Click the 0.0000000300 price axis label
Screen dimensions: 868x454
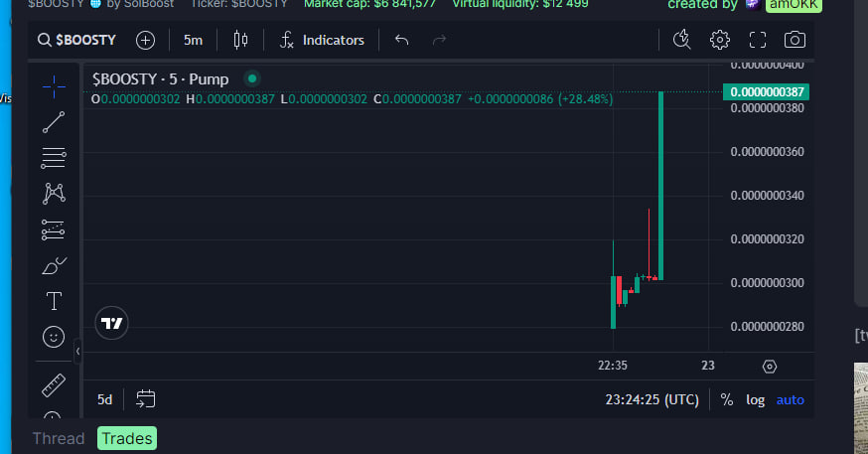(x=767, y=283)
